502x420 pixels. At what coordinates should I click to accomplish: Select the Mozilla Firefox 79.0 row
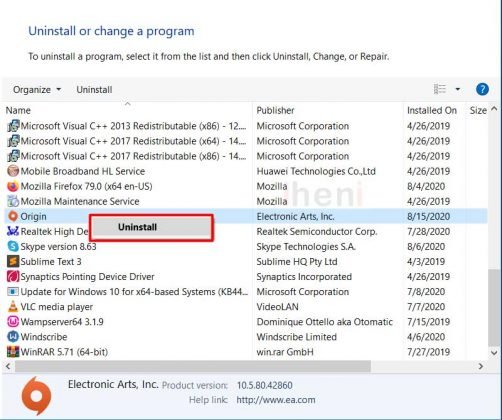click(x=246, y=186)
